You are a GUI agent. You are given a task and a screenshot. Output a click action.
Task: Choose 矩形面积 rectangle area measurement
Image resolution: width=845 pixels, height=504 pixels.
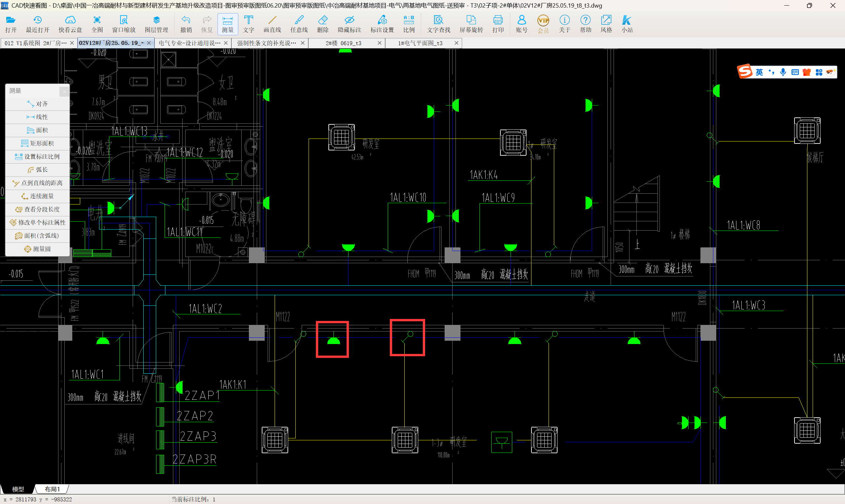click(x=37, y=143)
